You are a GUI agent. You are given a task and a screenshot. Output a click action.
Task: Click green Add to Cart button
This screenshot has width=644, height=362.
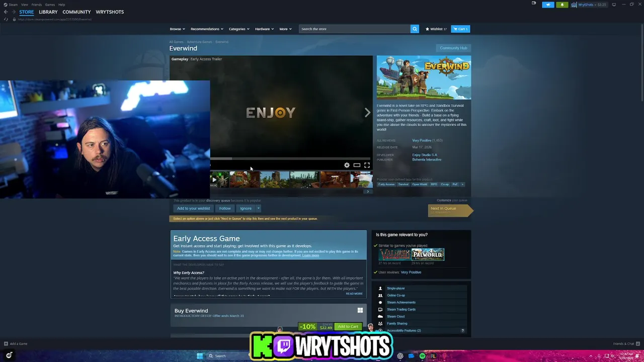point(348,326)
